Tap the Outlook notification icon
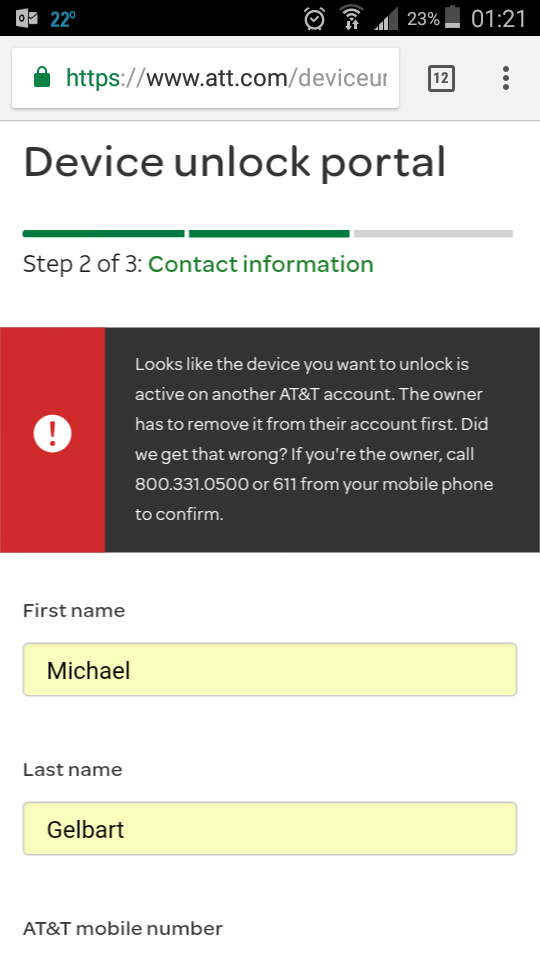This screenshot has height=960, width=540. tap(27, 18)
